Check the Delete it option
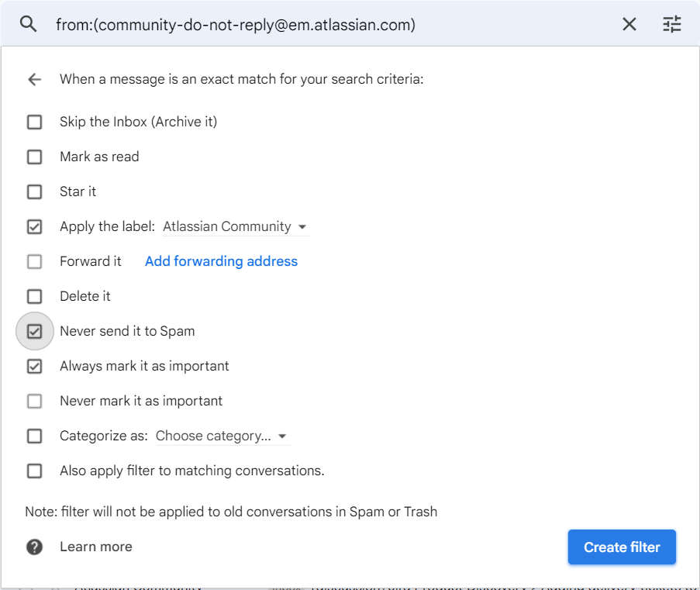The width and height of the screenshot is (700, 590). (x=34, y=296)
